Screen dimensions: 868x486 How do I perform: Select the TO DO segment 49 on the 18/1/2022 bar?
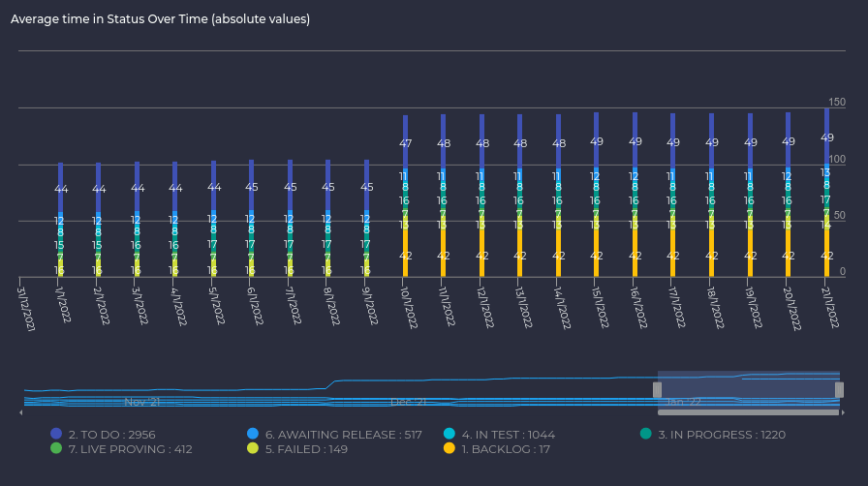711,140
